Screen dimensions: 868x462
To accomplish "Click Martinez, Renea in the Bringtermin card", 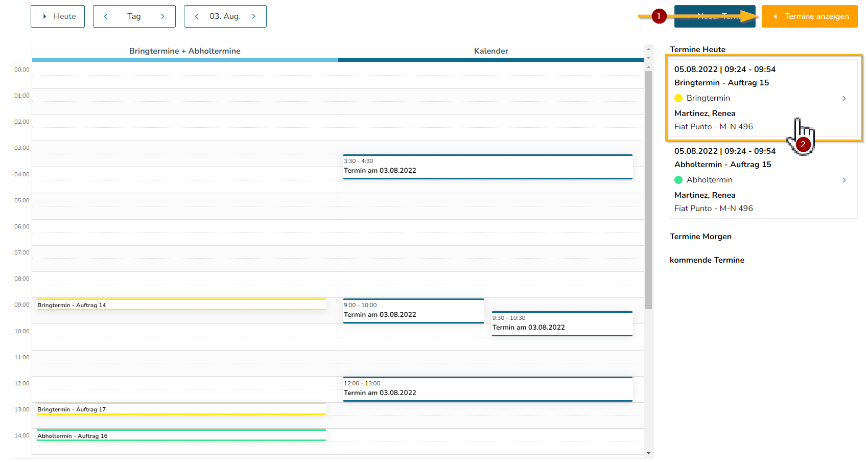I will point(705,113).
